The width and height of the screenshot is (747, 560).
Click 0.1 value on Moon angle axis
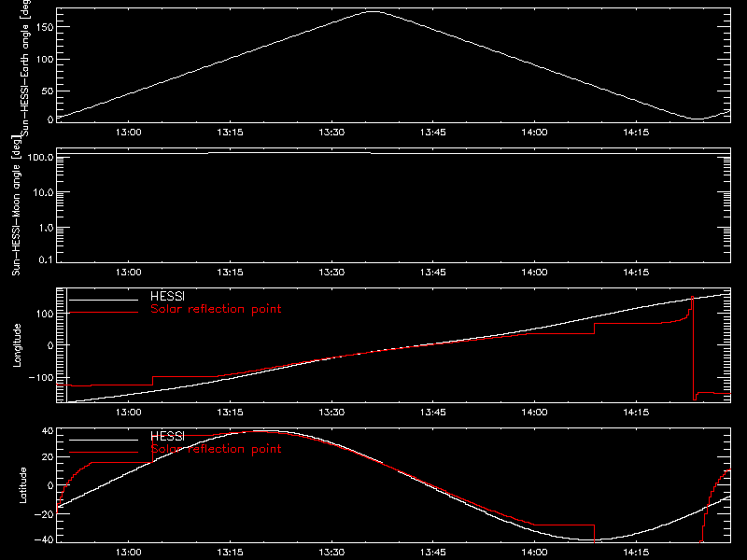click(x=46, y=260)
